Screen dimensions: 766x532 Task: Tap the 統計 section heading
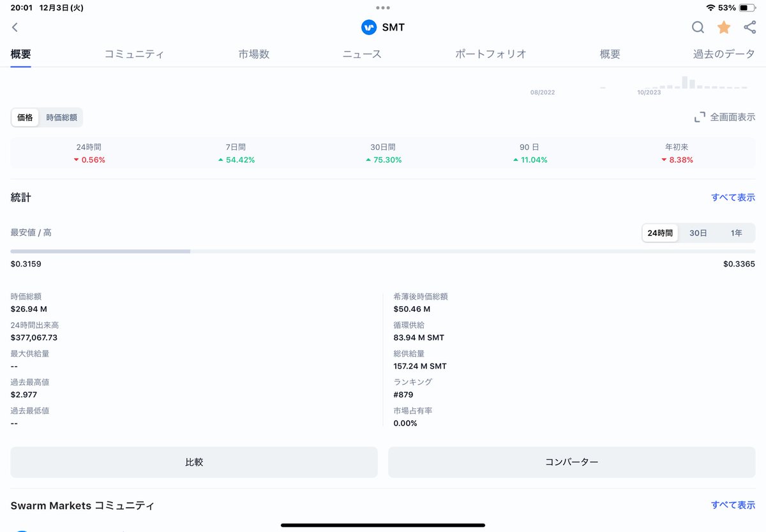tap(21, 198)
